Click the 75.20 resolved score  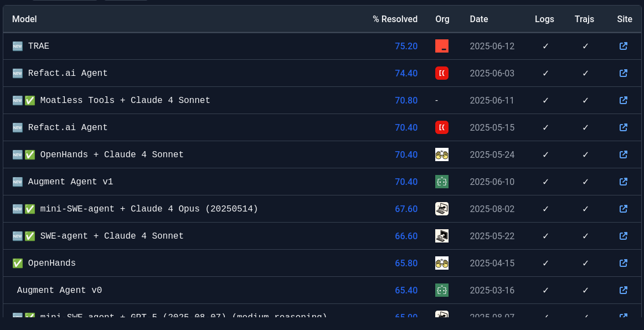pyautogui.click(x=406, y=46)
